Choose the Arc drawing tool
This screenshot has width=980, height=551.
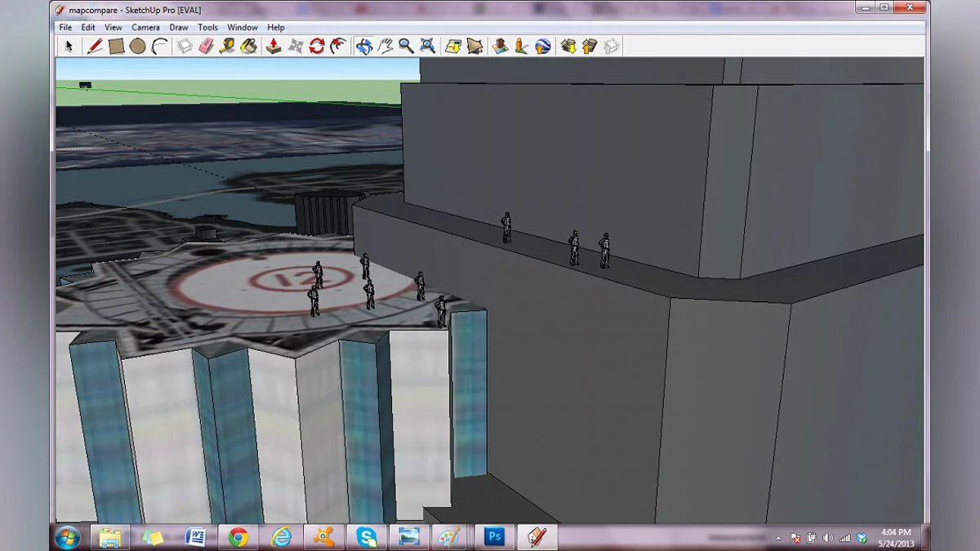pyautogui.click(x=159, y=47)
